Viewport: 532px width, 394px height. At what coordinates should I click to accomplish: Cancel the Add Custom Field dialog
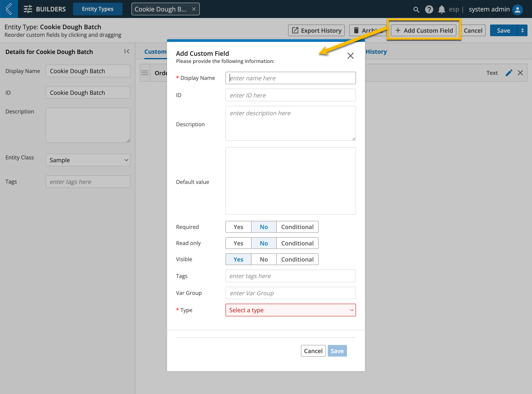(x=313, y=351)
